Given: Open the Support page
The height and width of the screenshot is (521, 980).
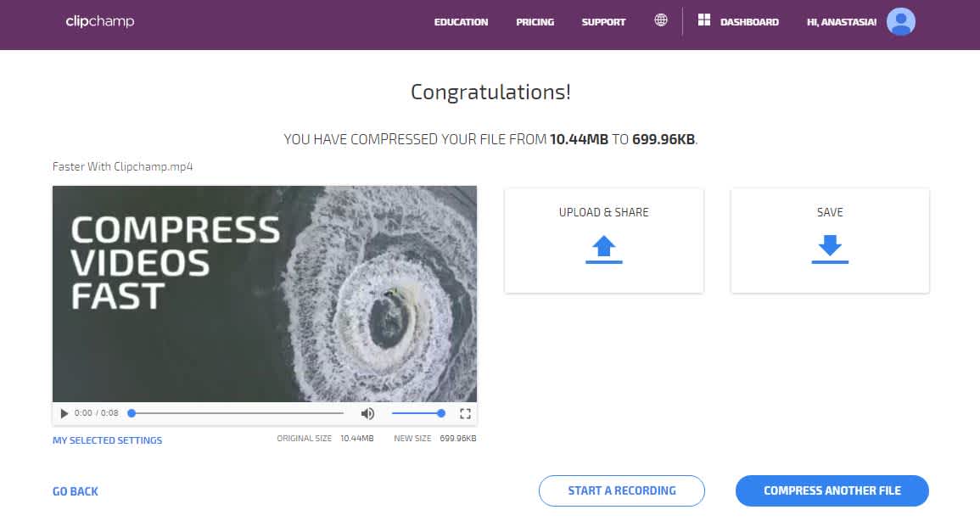Looking at the screenshot, I should (604, 22).
